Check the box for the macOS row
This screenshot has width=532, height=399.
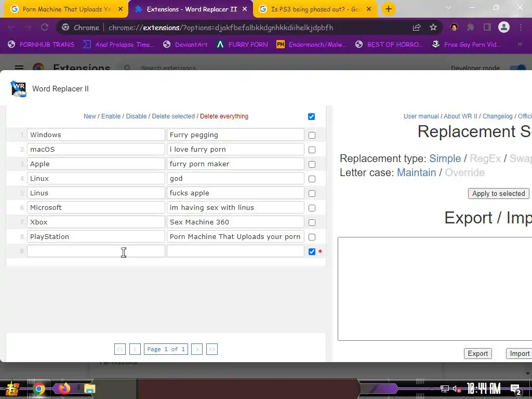tap(312, 150)
